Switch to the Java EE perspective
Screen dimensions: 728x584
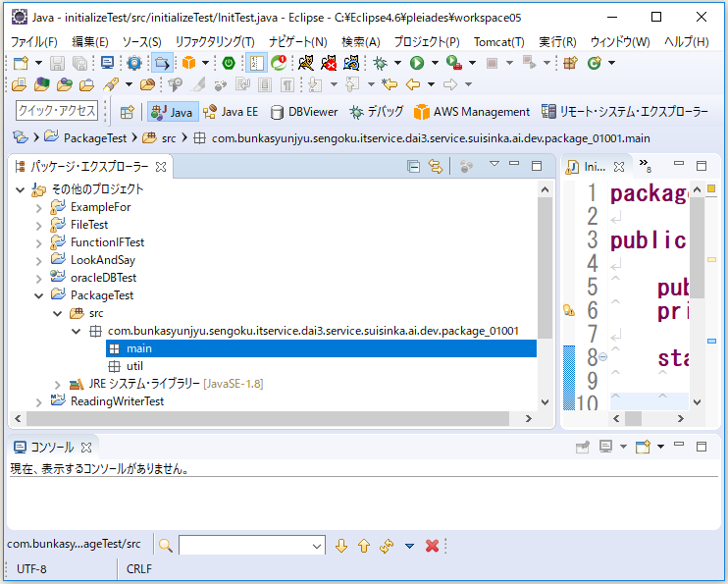(231, 112)
